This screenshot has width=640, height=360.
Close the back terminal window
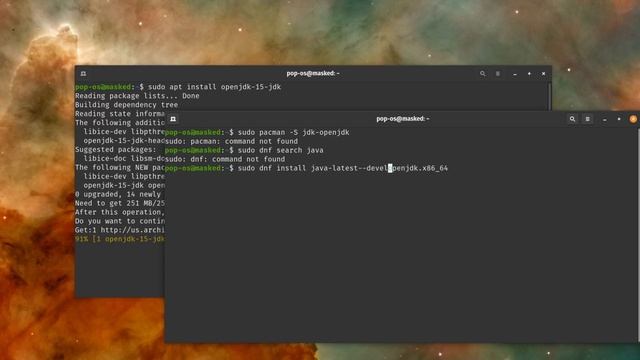coord(543,73)
